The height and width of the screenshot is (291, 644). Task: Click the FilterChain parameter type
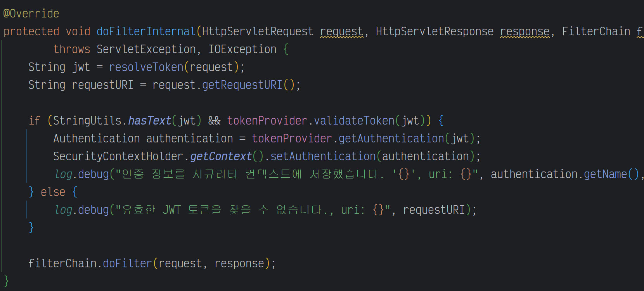point(596,31)
